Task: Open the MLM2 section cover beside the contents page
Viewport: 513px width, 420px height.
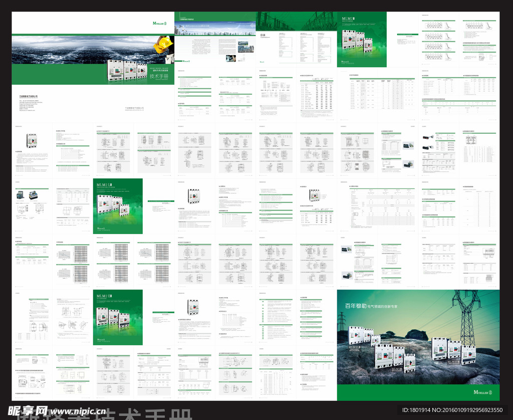Action: click(x=362, y=39)
